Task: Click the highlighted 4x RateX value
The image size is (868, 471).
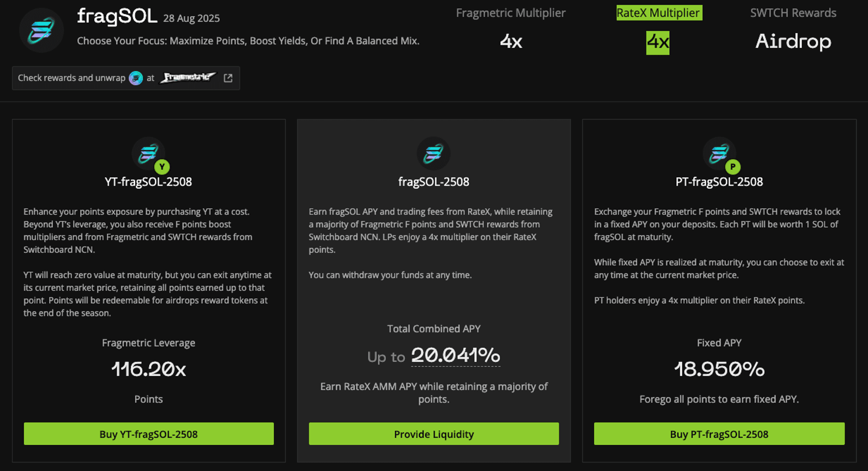Action: pyautogui.click(x=658, y=42)
